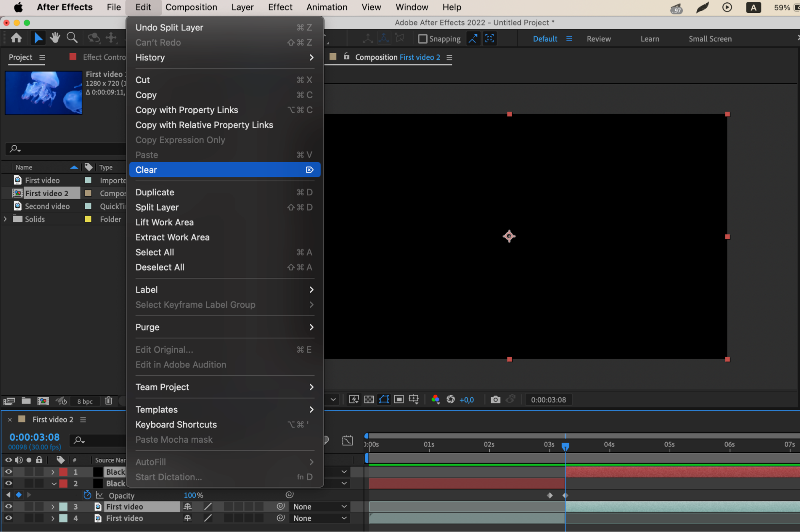Enable the Snapping checkbox
Image resolution: width=800 pixels, height=532 pixels.
[x=422, y=39]
